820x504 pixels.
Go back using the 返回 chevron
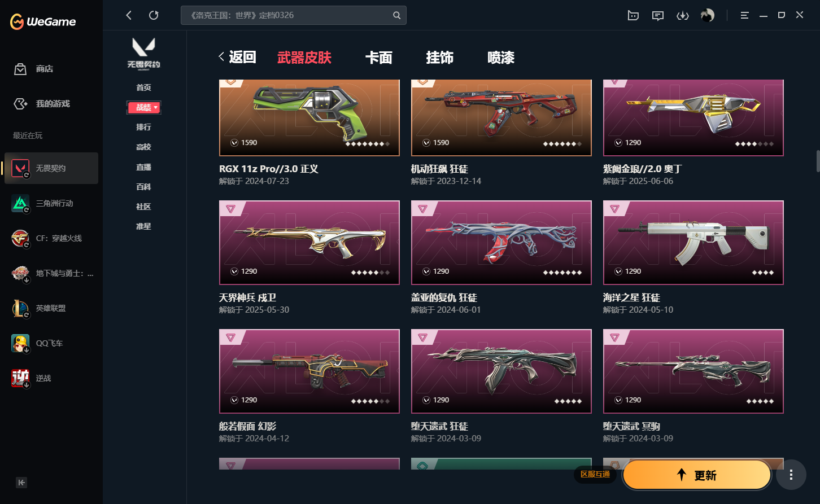point(238,57)
